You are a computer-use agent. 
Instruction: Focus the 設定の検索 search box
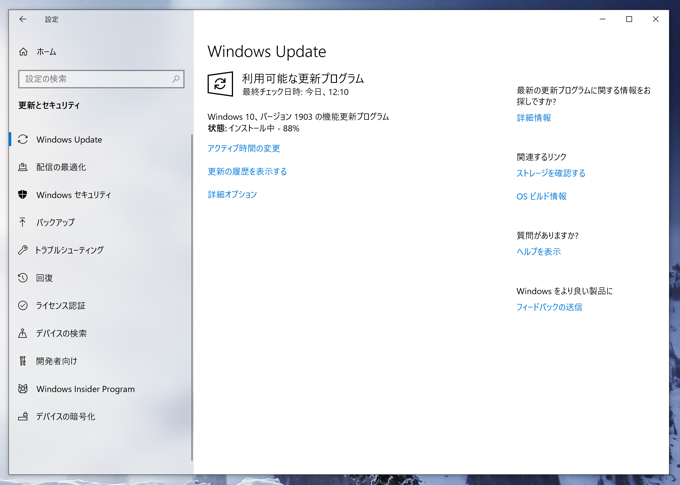(101, 79)
